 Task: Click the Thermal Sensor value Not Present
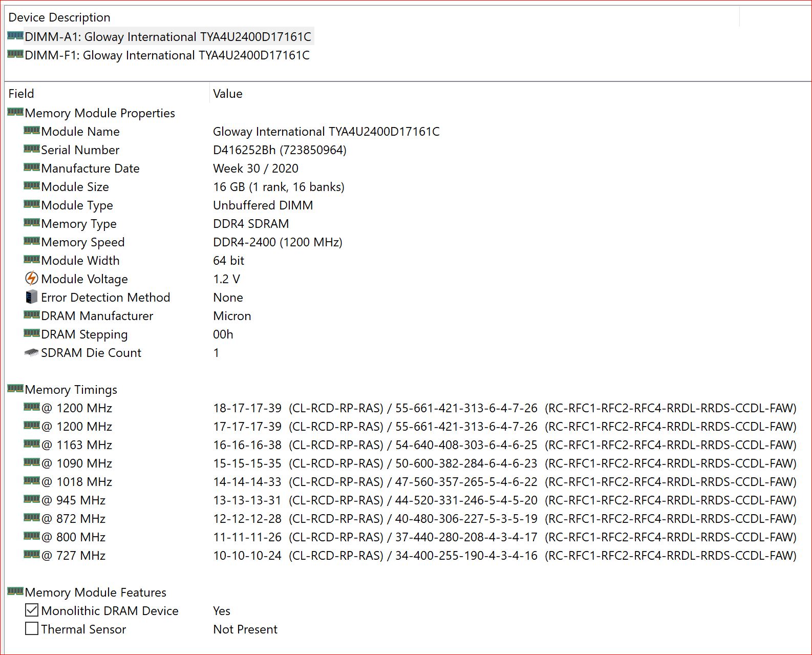tap(245, 629)
